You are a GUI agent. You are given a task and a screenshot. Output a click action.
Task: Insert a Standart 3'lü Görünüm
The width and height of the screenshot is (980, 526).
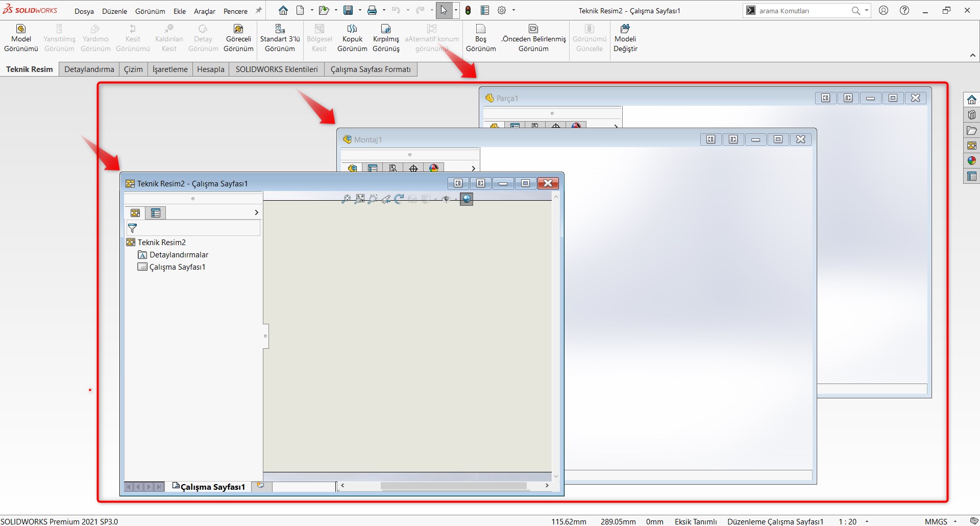280,38
